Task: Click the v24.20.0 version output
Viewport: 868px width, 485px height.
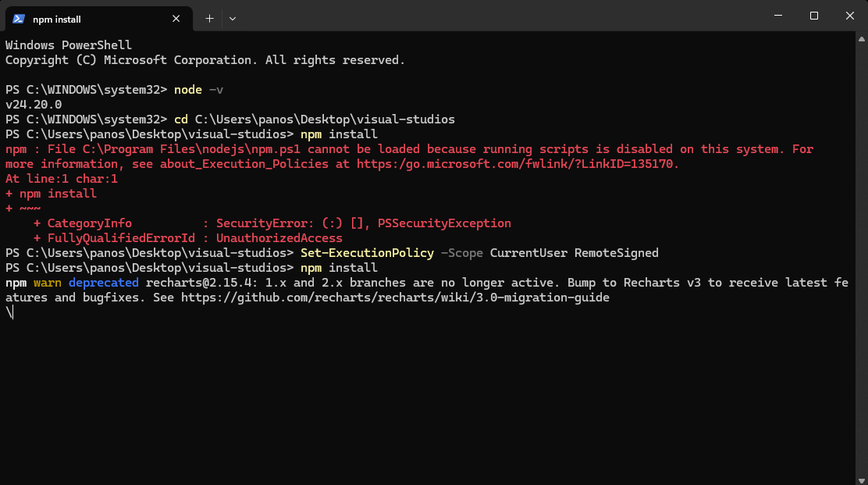Action: (x=34, y=105)
